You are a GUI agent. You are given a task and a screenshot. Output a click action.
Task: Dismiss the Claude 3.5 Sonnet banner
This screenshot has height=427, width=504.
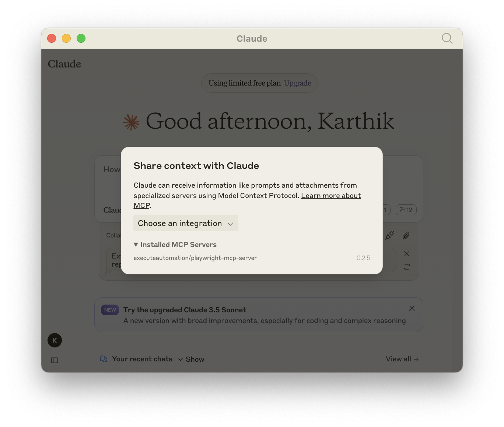[412, 308]
